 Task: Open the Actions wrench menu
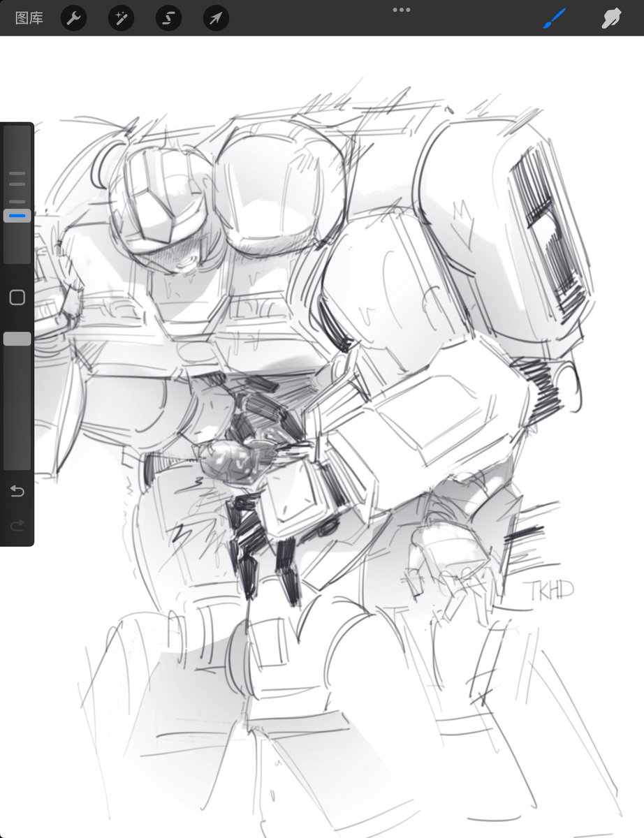73,18
